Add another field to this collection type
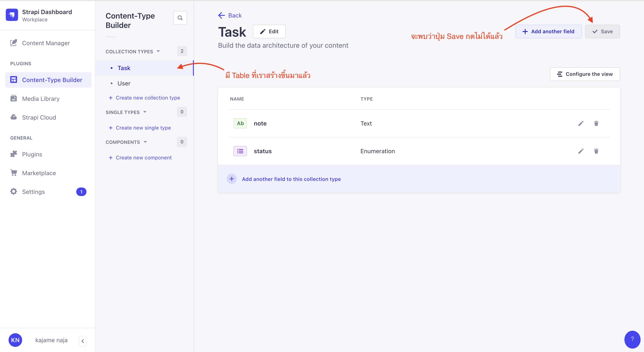 [x=291, y=179]
